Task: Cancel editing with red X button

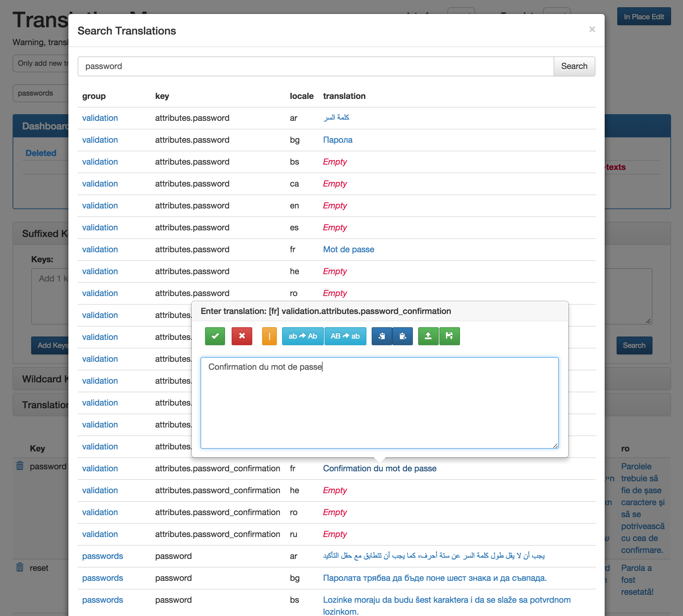Action: [242, 336]
